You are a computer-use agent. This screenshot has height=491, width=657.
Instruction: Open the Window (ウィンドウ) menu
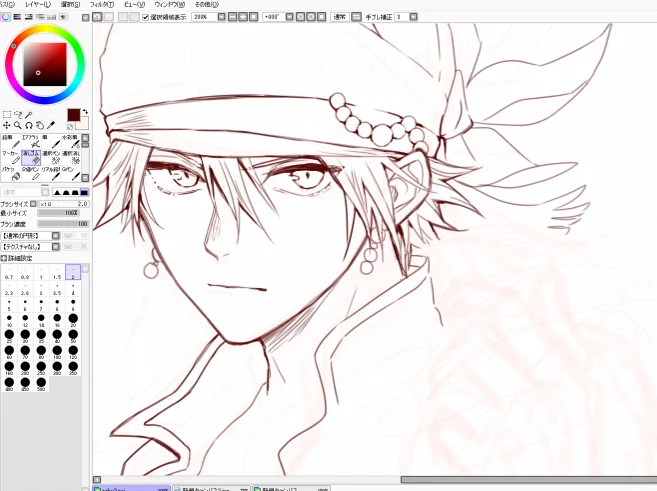(170, 5)
